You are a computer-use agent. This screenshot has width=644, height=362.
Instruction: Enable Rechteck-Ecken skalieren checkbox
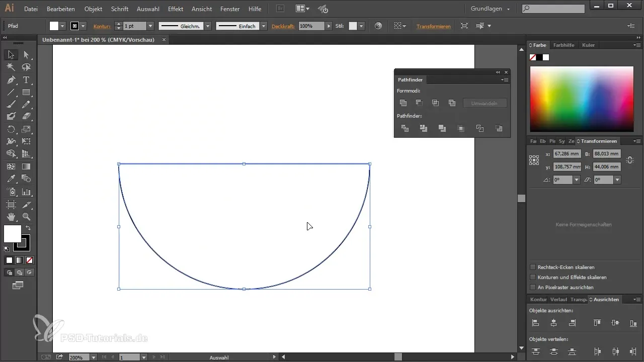coord(533,267)
